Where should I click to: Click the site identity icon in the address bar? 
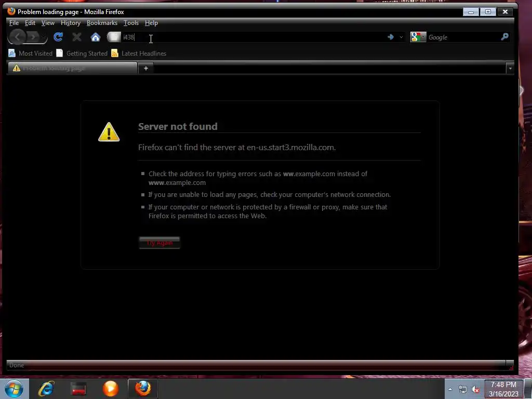[114, 37]
